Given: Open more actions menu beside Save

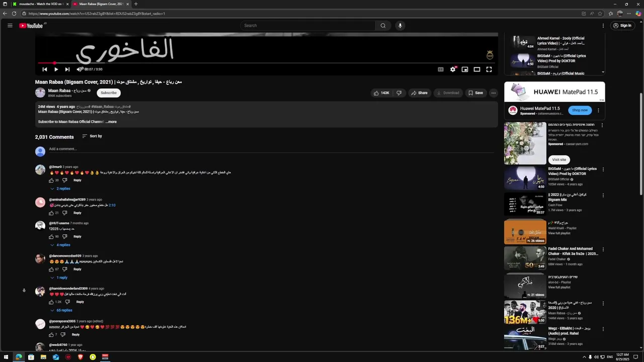Looking at the screenshot, I should tap(494, 93).
